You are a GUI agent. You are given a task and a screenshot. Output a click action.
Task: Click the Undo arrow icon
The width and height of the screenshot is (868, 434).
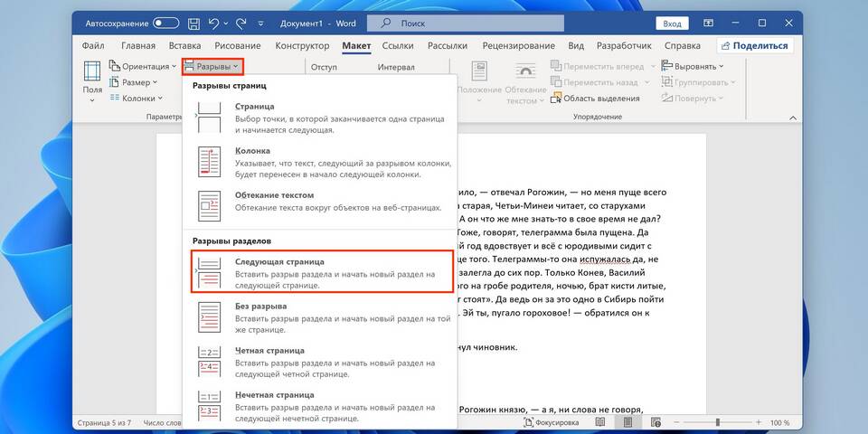(x=213, y=23)
